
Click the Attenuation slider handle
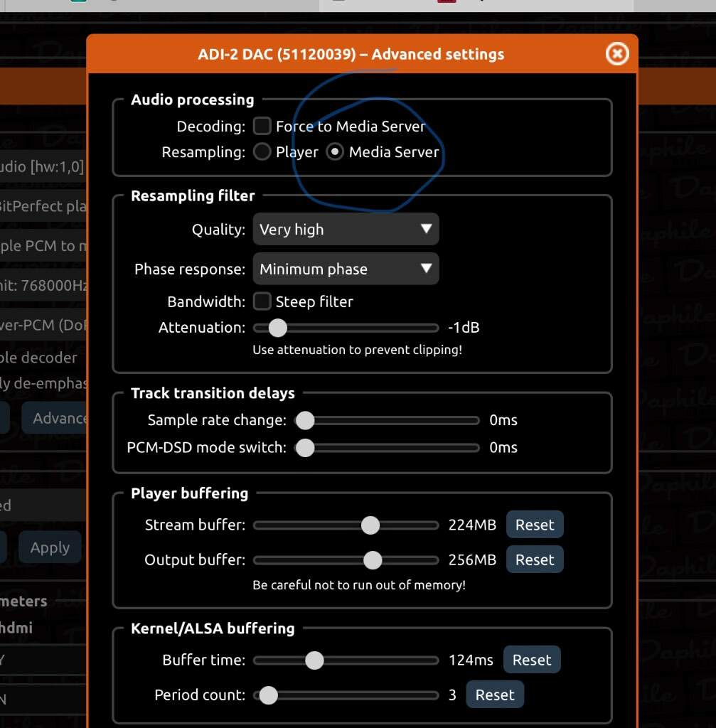(x=278, y=328)
